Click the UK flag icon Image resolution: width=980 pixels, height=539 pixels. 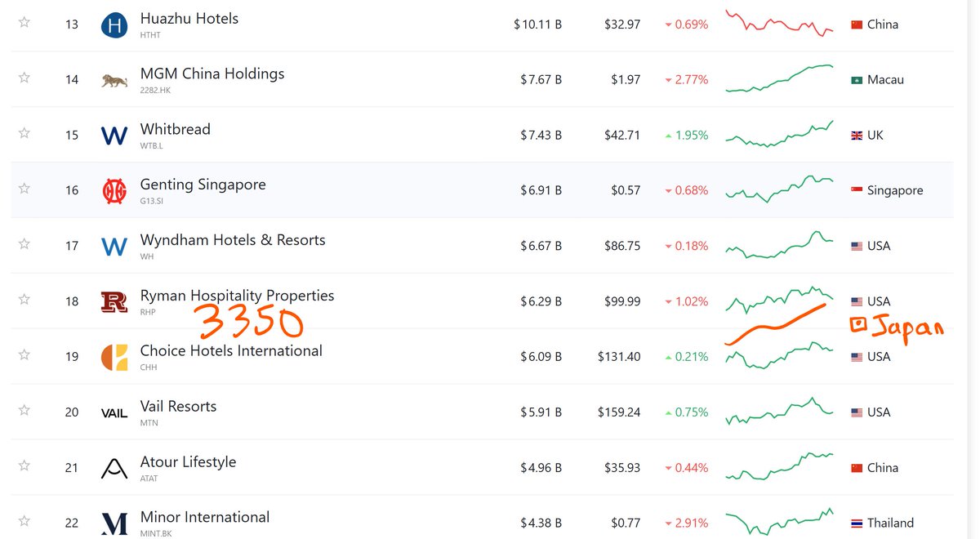point(857,136)
